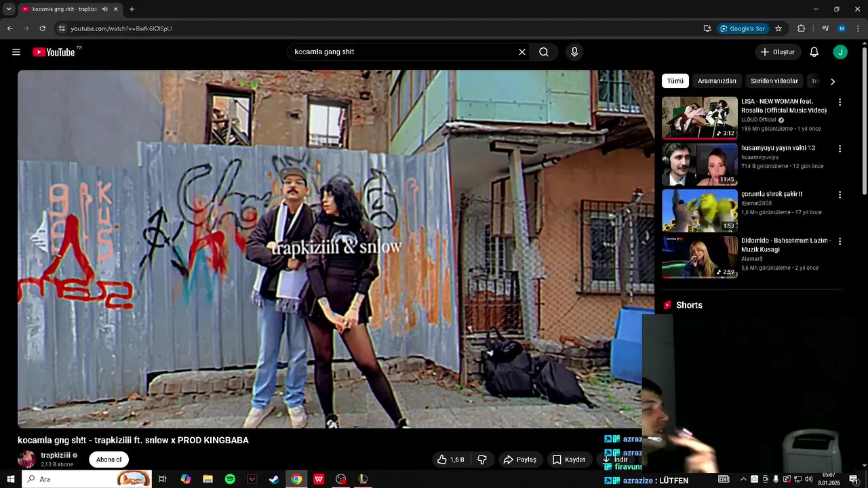Bookmark this page with the star
The height and width of the screenshot is (488, 868).
778,28
